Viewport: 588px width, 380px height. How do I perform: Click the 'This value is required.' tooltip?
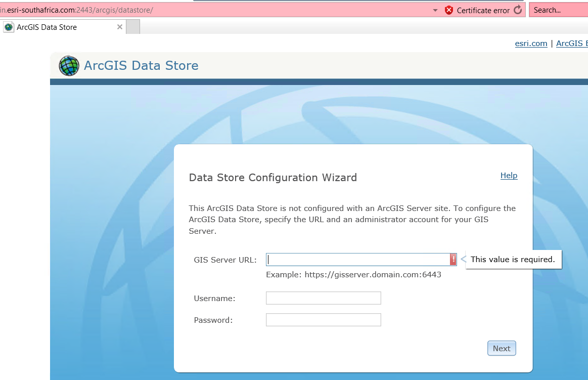513,259
